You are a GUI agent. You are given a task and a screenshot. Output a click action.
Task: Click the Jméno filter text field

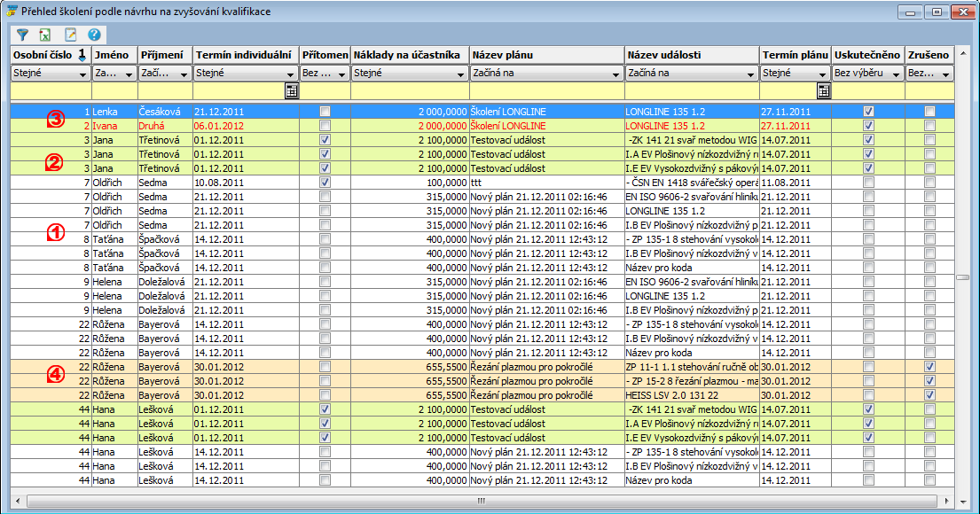[114, 90]
